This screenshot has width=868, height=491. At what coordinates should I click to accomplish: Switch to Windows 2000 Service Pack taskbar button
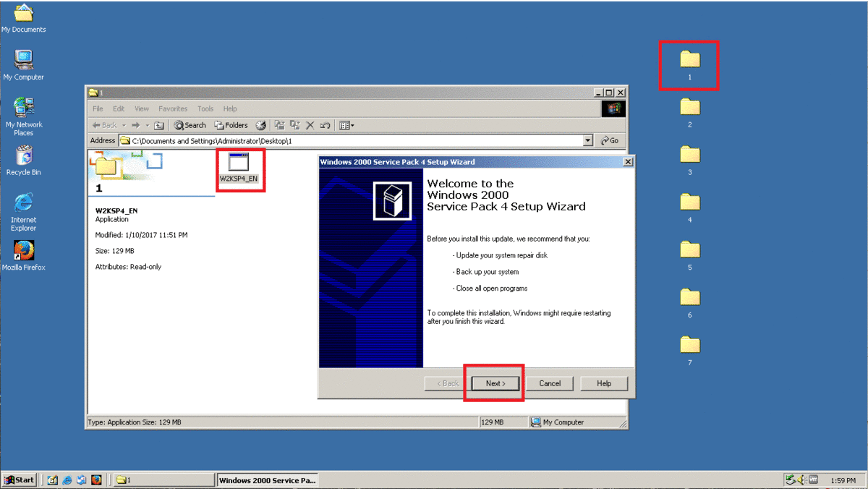point(267,480)
